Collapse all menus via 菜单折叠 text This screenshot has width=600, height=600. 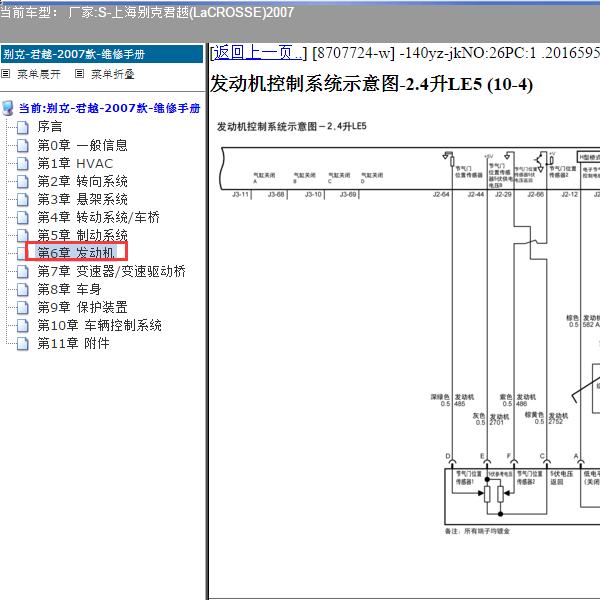(x=112, y=74)
